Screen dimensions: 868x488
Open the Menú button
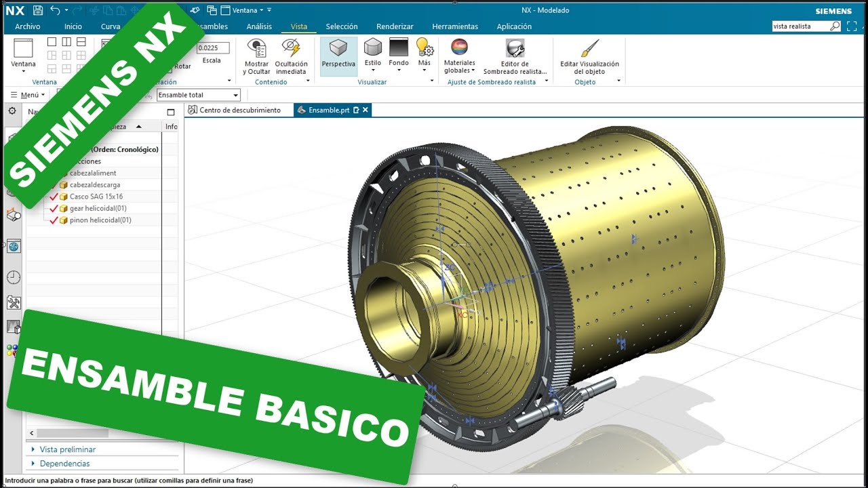pyautogui.click(x=28, y=95)
